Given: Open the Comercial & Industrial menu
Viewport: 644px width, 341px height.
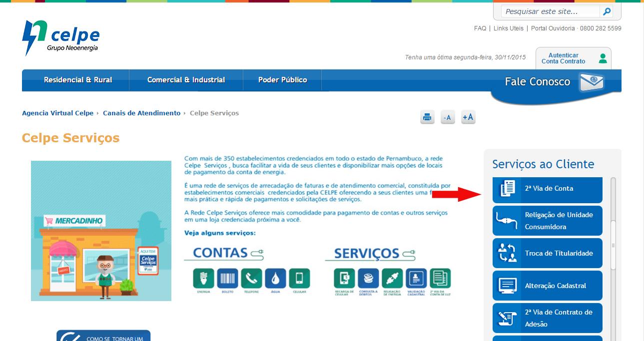Looking at the screenshot, I should [186, 80].
